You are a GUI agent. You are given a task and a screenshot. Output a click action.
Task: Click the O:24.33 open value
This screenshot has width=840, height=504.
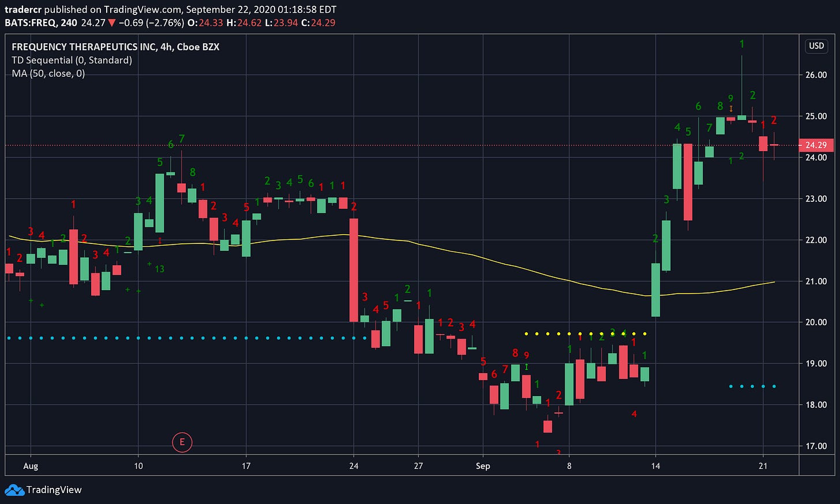click(205, 23)
